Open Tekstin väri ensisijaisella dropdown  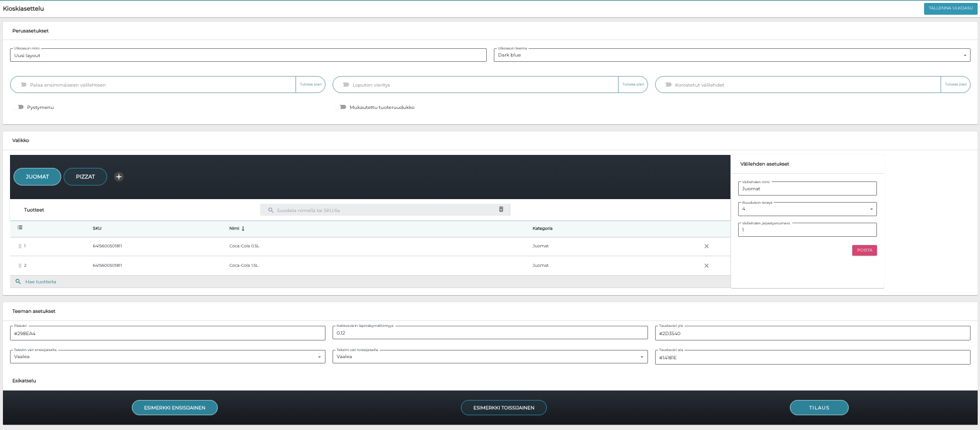point(168,356)
